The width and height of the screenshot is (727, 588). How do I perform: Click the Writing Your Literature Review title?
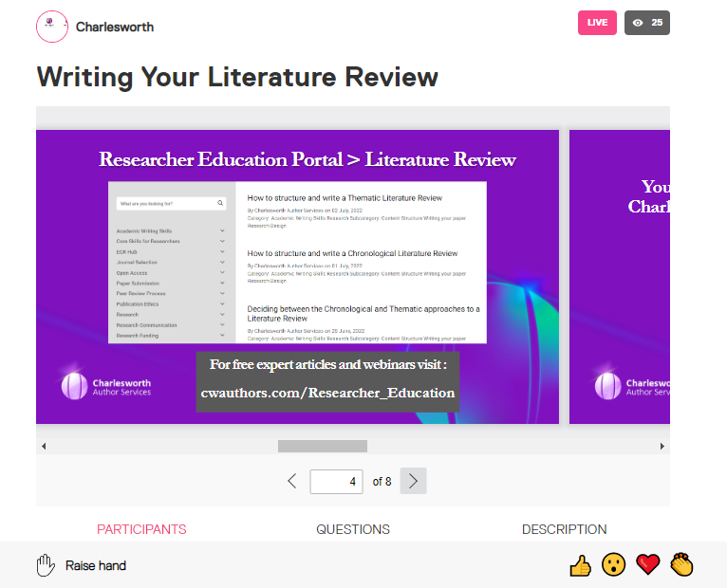pos(237,77)
